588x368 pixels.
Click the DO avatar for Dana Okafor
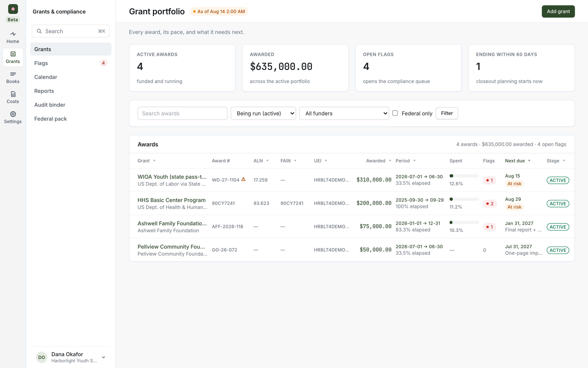coord(42,357)
